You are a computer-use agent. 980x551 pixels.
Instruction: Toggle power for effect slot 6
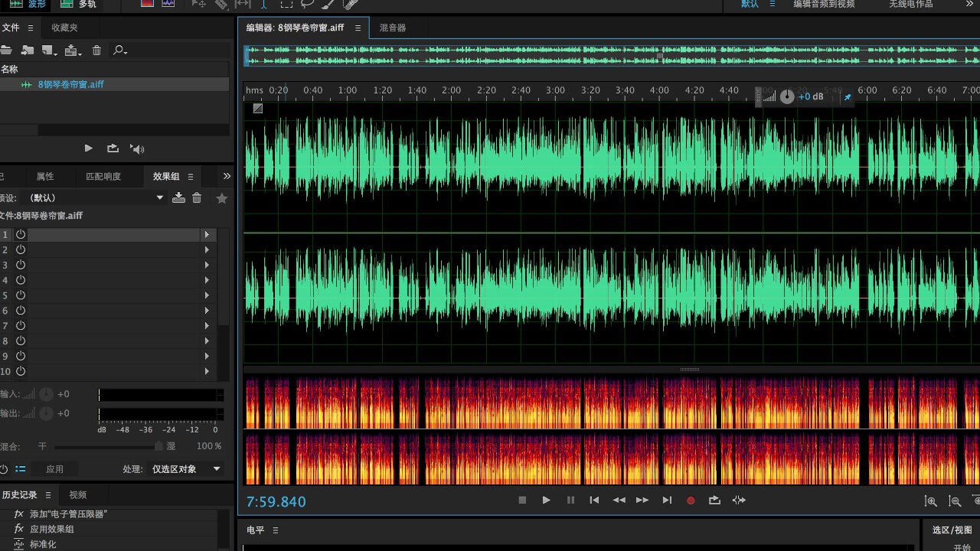pos(21,311)
